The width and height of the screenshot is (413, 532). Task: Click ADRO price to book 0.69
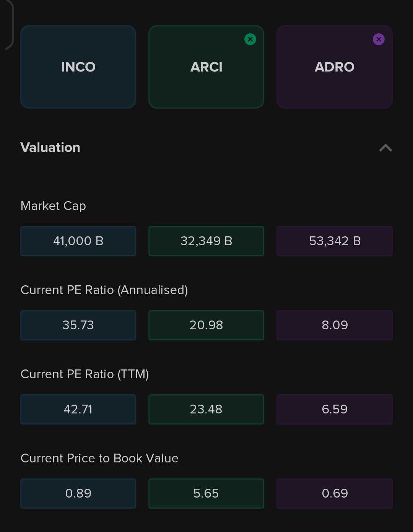334,493
